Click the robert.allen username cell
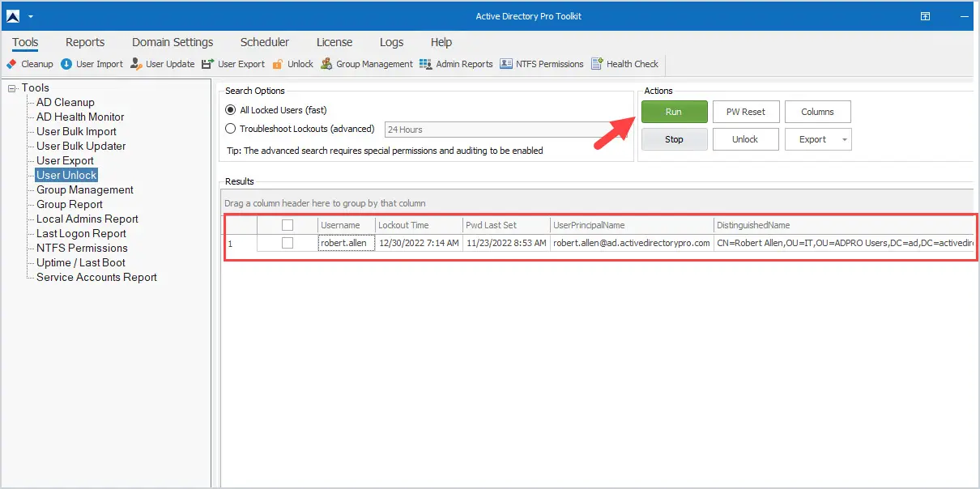Image resolution: width=980 pixels, height=489 pixels. (x=346, y=243)
